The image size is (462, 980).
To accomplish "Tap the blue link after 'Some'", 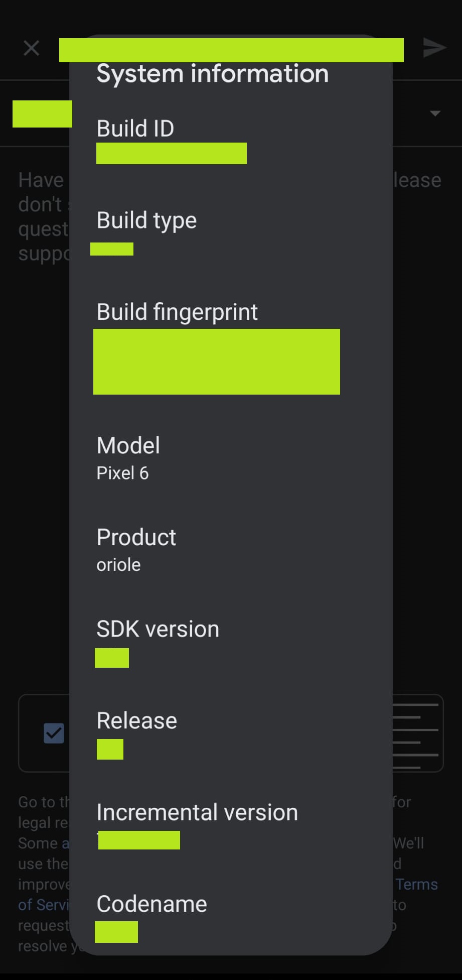I will [65, 843].
